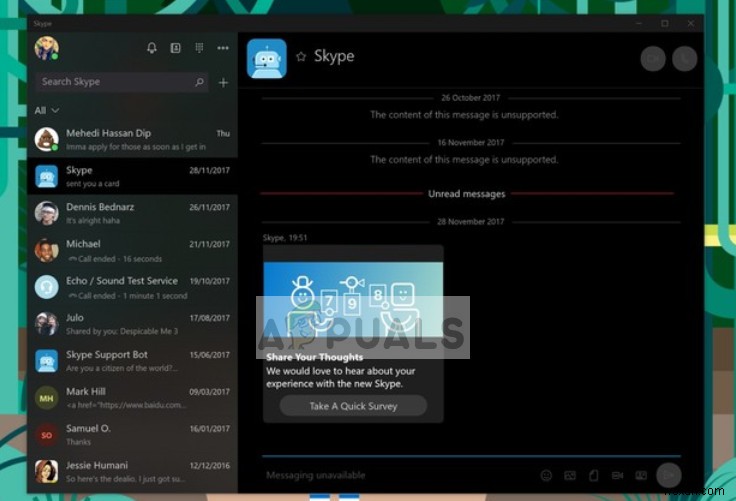This screenshot has width=736, height=501.
Task: Open Echo / Sound Test Service chat
Action: point(132,287)
